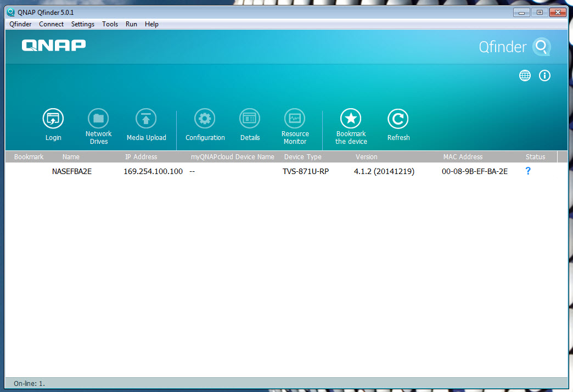Open the Configuration gear icon
Screen dimensions: 573x392
(205, 119)
